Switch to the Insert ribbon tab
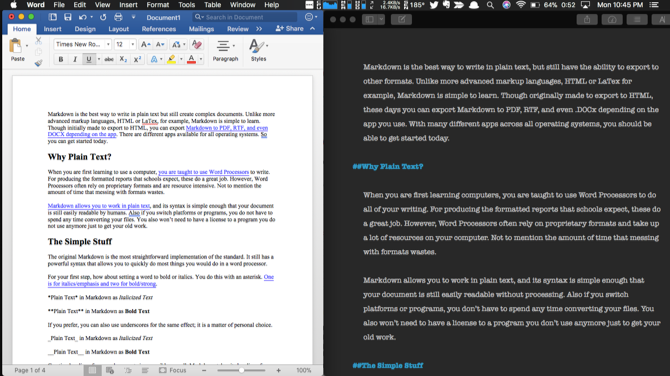Image resolution: width=670 pixels, height=376 pixels. [53, 29]
